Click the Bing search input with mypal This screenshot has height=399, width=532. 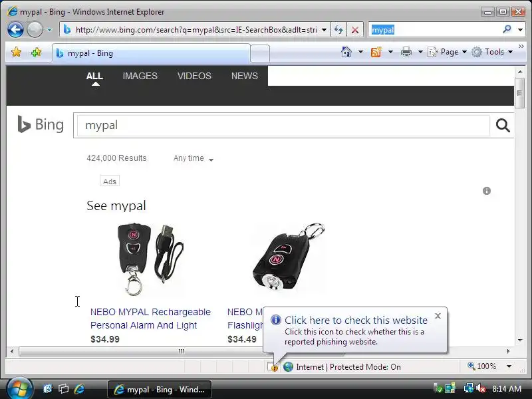[x=283, y=125]
